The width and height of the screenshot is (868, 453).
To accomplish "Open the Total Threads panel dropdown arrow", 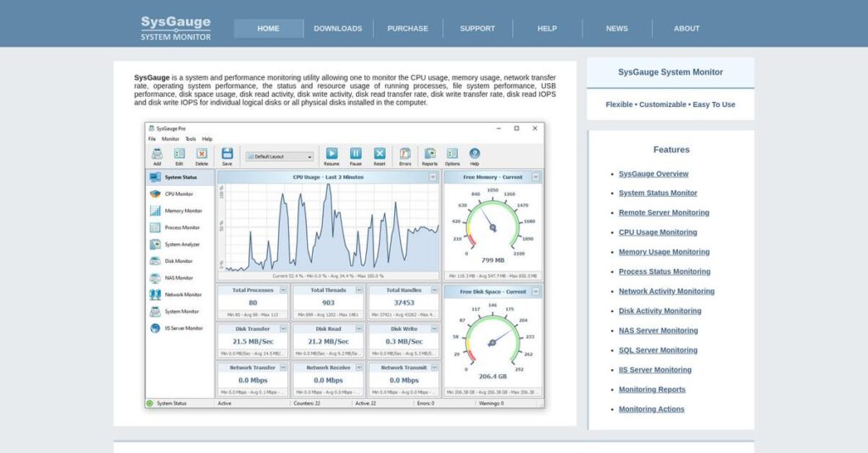I will pos(359,290).
